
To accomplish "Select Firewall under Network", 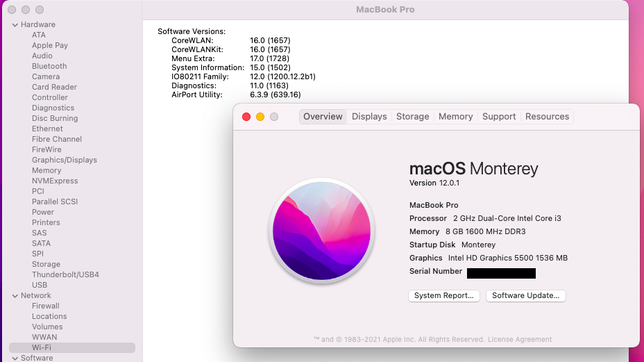I will click(46, 306).
